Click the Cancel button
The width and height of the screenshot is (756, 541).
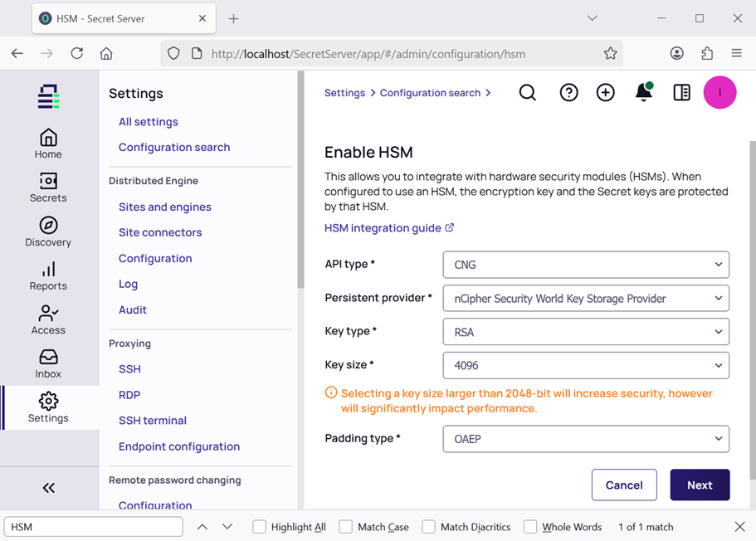click(624, 485)
